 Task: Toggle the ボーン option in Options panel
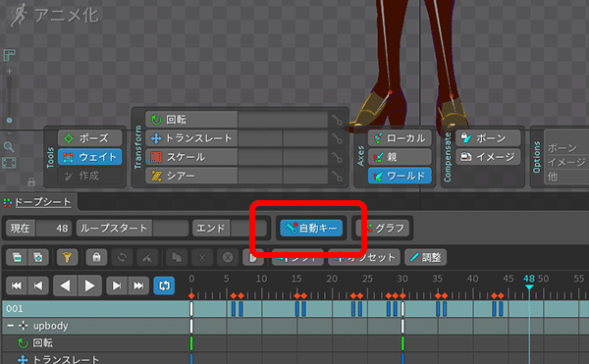click(x=562, y=148)
